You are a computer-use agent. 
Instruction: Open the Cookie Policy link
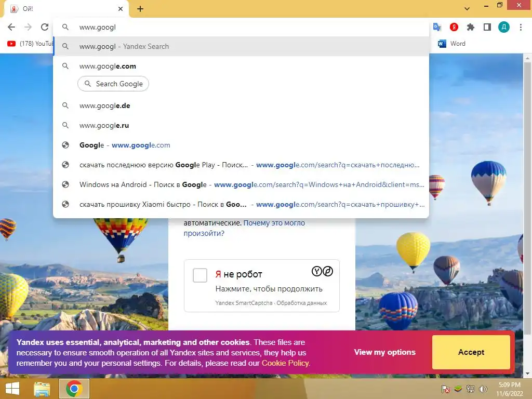click(x=285, y=363)
